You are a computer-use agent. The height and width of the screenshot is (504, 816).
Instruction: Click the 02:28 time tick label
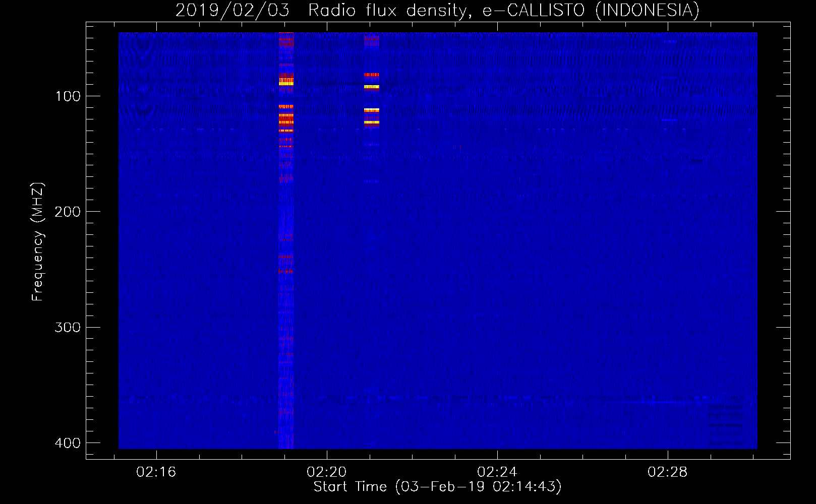coord(668,472)
